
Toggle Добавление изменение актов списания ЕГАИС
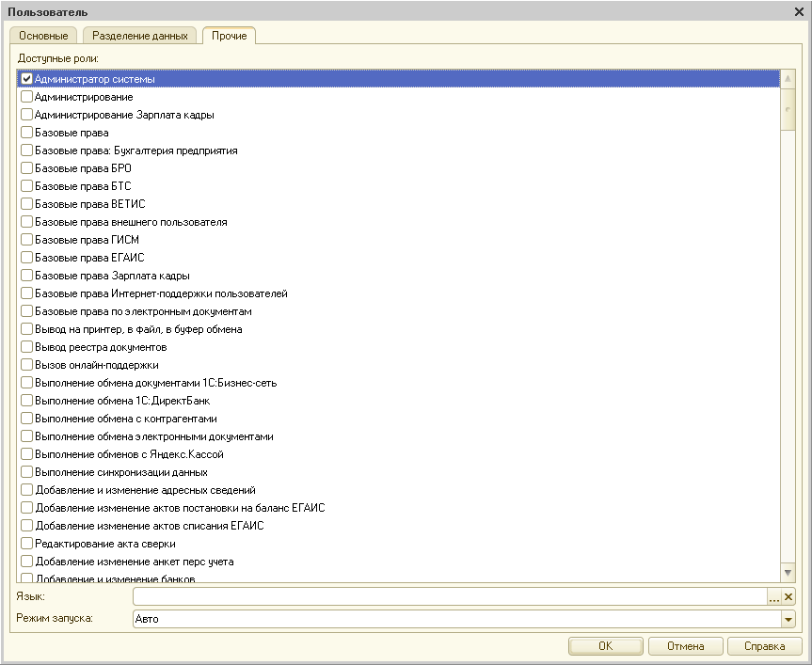coord(26,525)
